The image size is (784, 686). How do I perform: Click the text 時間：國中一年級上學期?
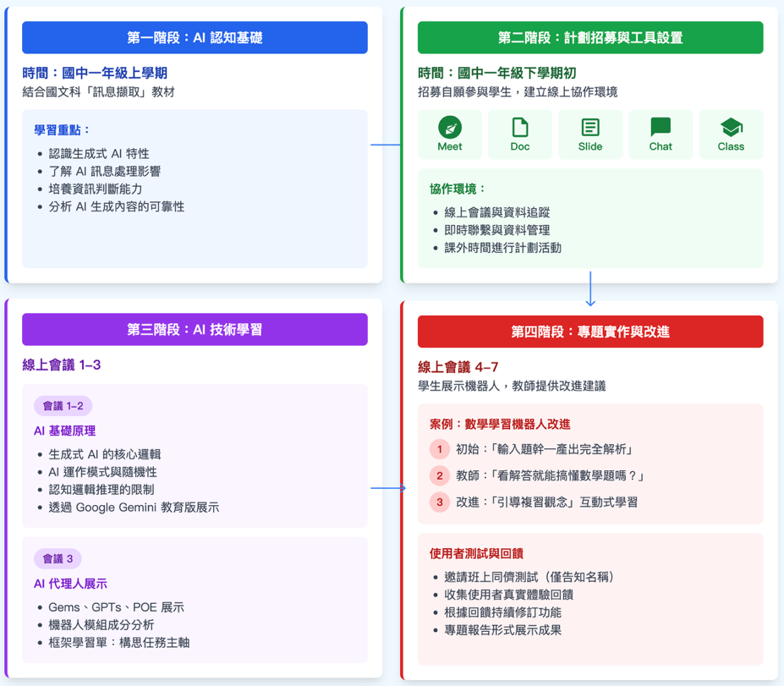(95, 73)
